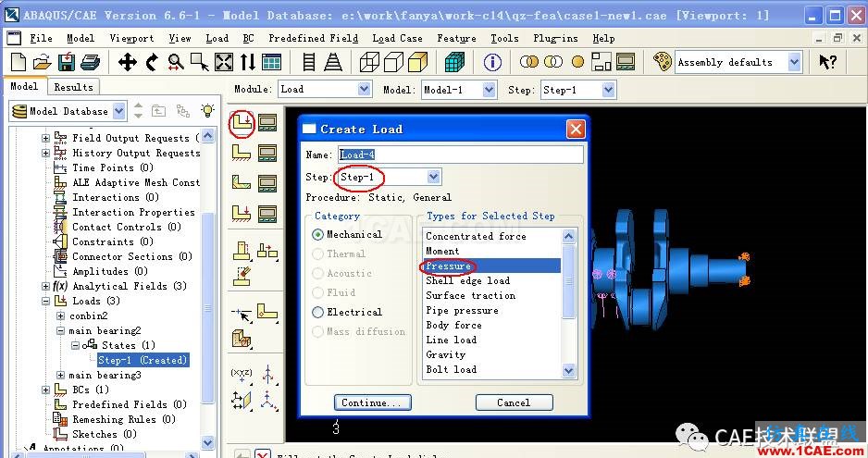This screenshot has height=458, width=868.
Task: Switch to the Results tab
Action: (74, 87)
